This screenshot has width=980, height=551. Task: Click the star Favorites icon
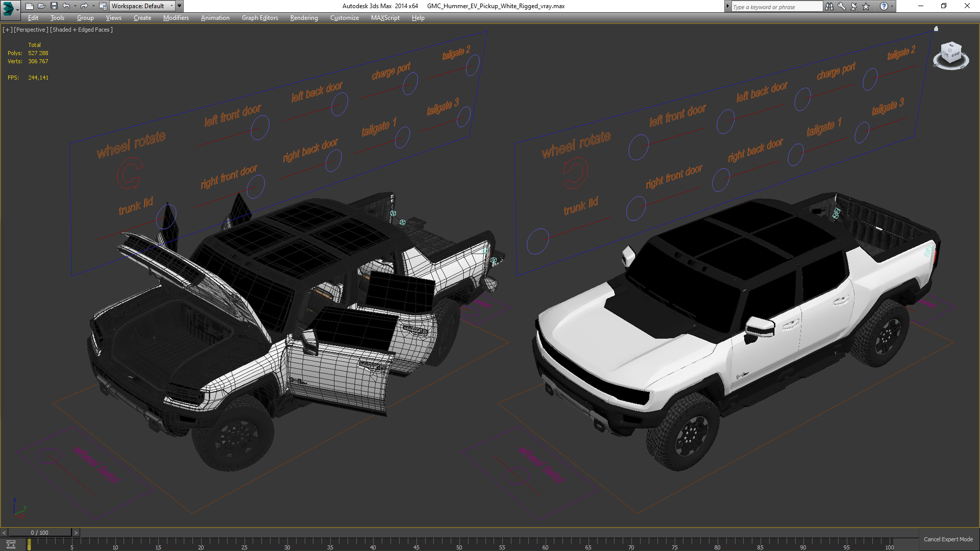click(x=866, y=6)
